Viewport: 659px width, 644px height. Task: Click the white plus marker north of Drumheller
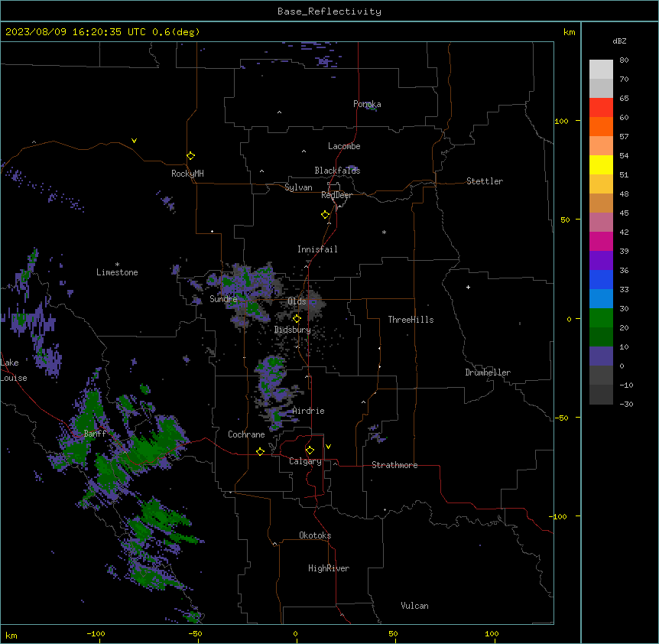pos(468,287)
